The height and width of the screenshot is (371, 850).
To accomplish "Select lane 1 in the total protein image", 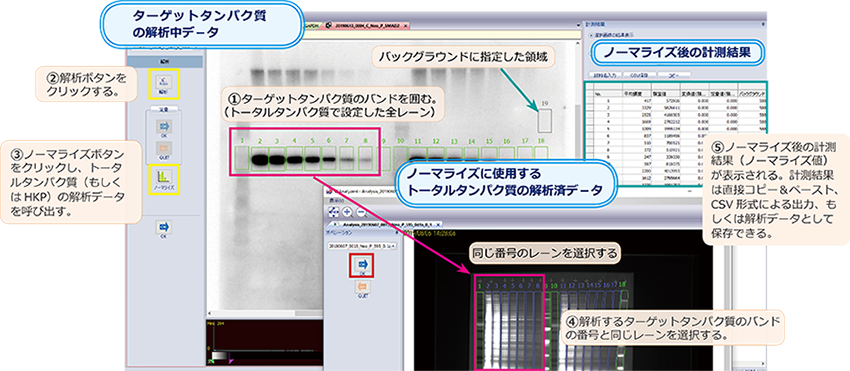I will (x=480, y=331).
